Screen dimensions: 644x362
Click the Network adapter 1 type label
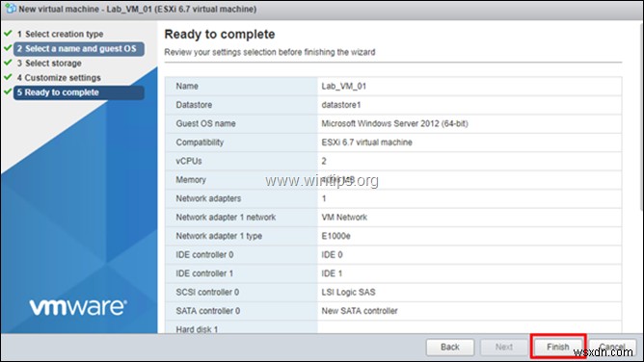(x=219, y=236)
